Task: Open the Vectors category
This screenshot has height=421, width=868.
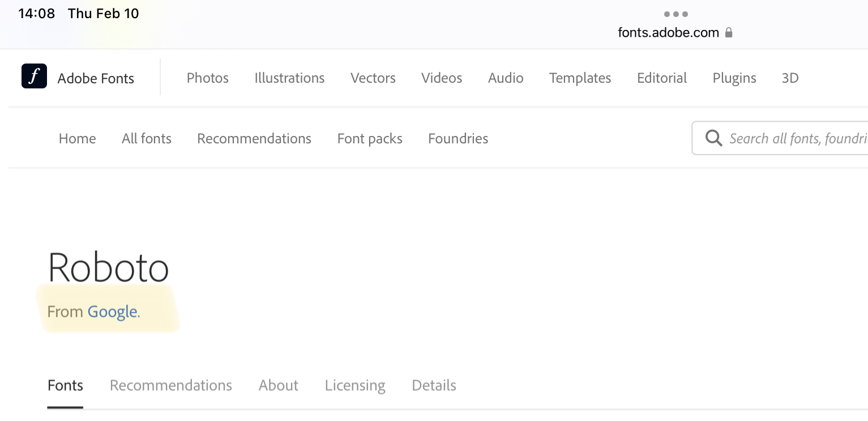Action: pos(373,78)
